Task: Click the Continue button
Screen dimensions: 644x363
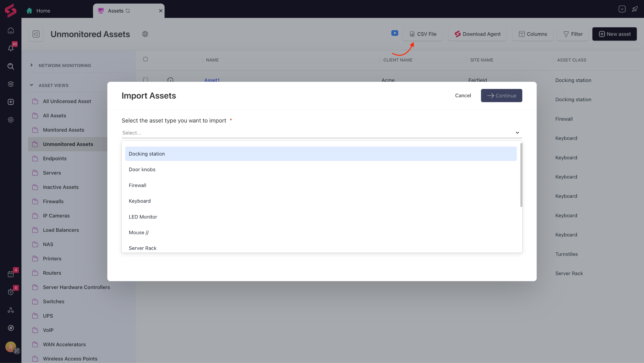Action: point(501,96)
